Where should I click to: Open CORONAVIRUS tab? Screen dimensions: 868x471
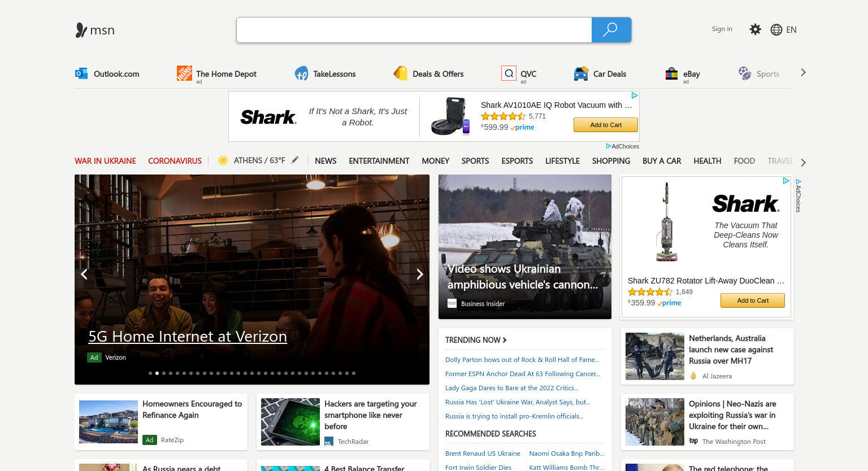[x=175, y=161]
